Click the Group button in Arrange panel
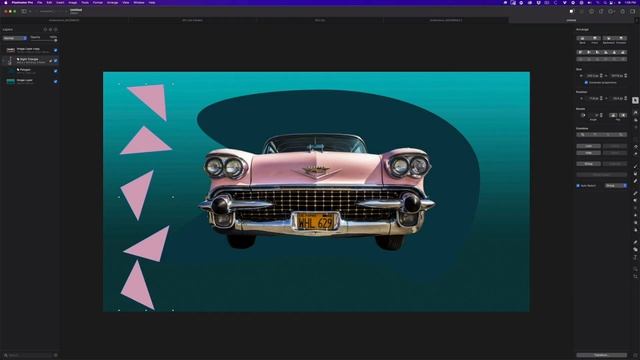Screen dimensions: 640x360 tap(589, 164)
